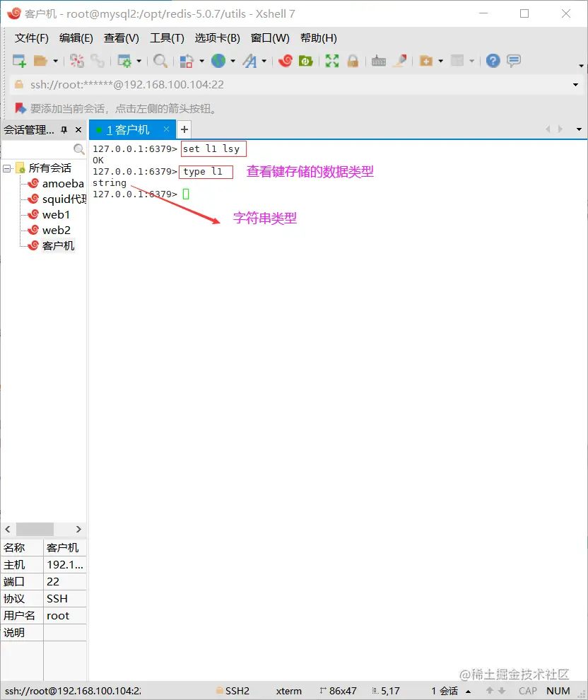The image size is (588, 700).
Task: Click the session manager search field
Action: (37, 149)
